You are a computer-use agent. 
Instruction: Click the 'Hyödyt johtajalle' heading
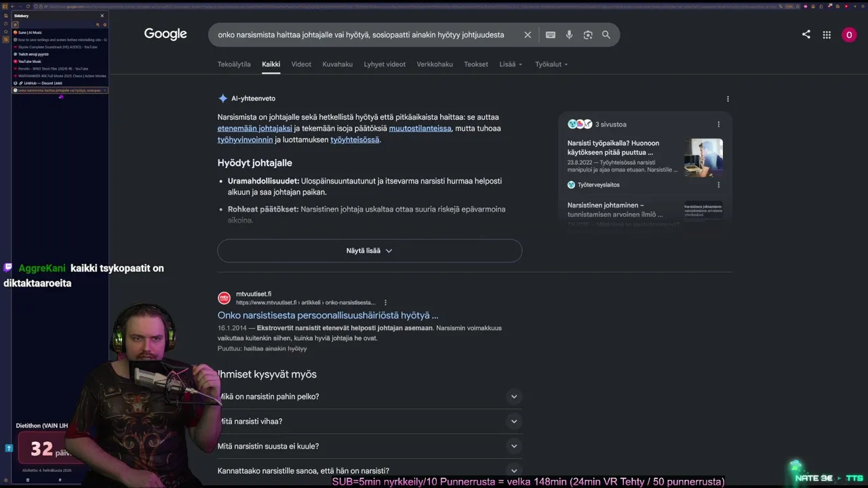(x=255, y=163)
